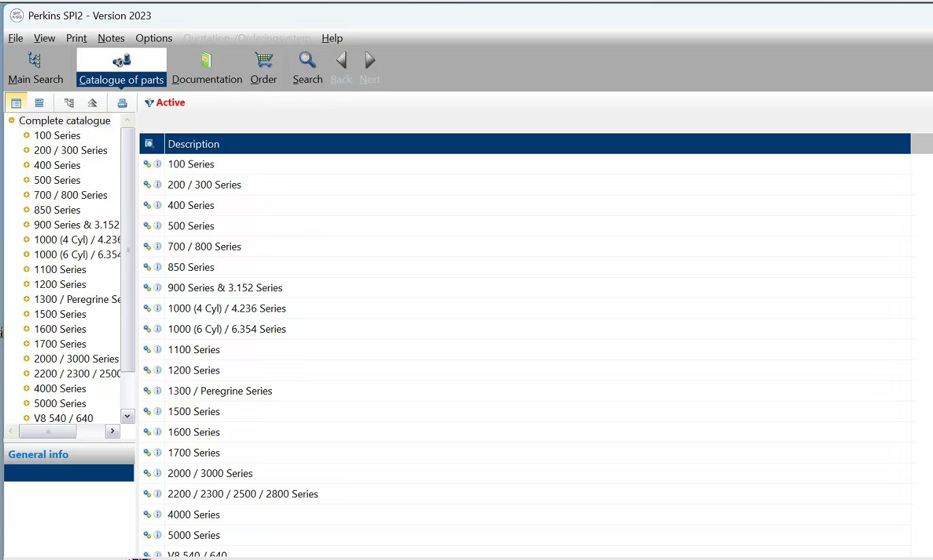Expand the 4000 Series tree node
The image size is (933, 560).
click(27, 389)
